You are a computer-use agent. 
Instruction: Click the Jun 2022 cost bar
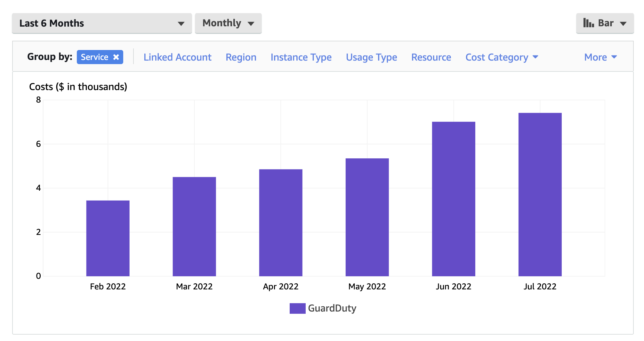tap(454, 199)
